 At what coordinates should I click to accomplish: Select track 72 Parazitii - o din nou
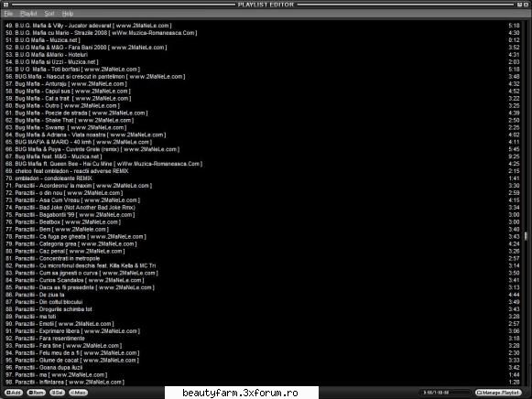(x=262, y=193)
